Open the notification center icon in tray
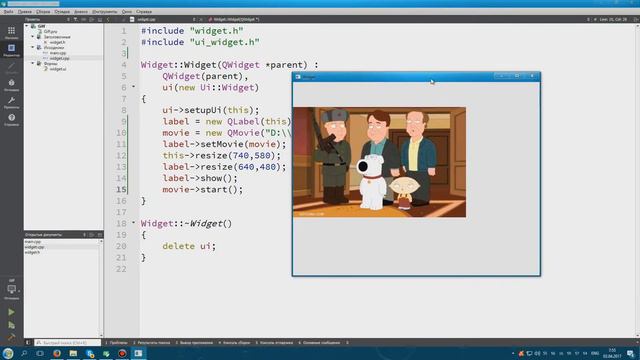This screenshot has width=640, height=360. 631,353
